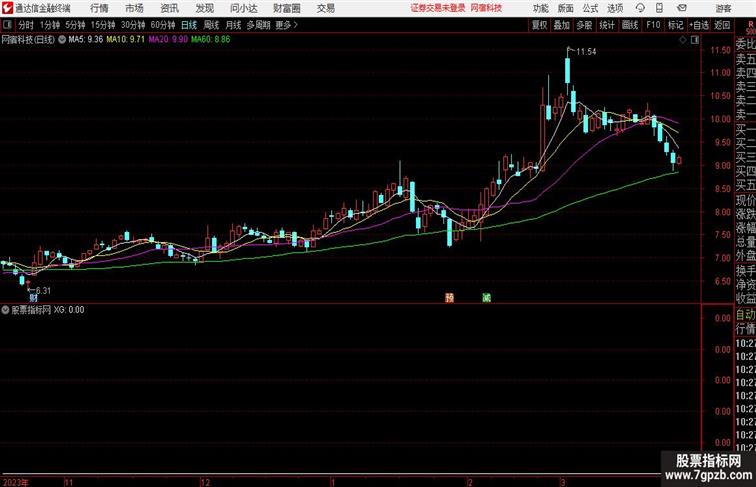
Task: Click the 统计 statistics toolbar button
Action: tap(607, 25)
